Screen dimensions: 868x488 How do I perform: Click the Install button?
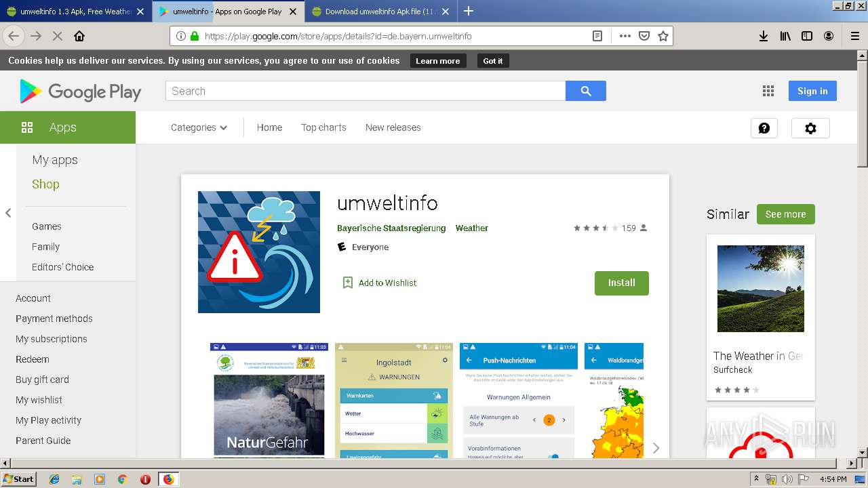tap(622, 283)
